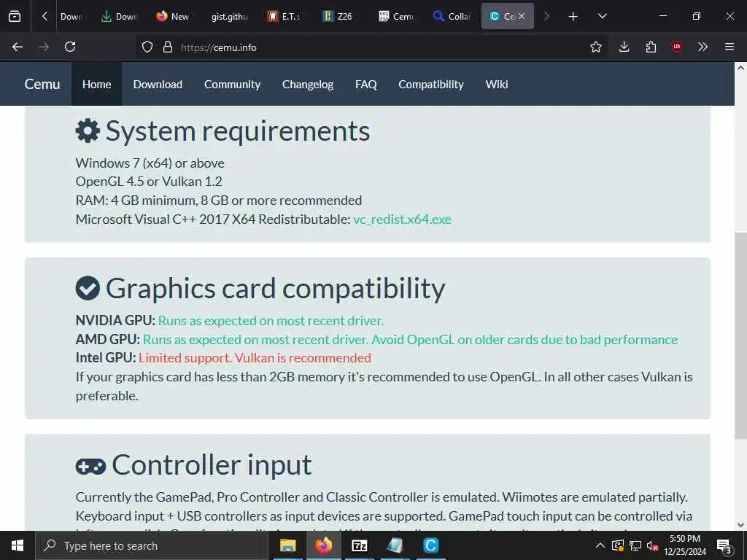Viewport: 747px width, 560px height.
Task: Open the FAQ nav item
Action: tap(366, 85)
